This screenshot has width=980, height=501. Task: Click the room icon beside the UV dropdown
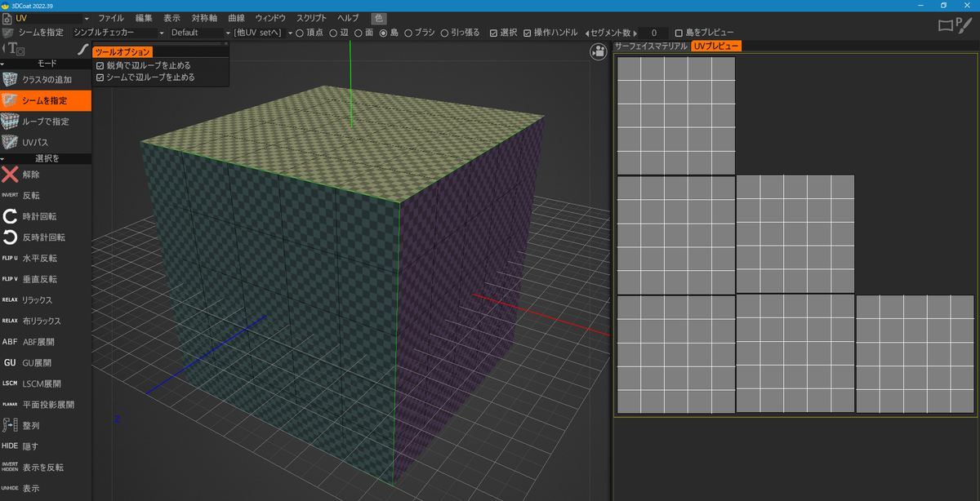coord(7,18)
